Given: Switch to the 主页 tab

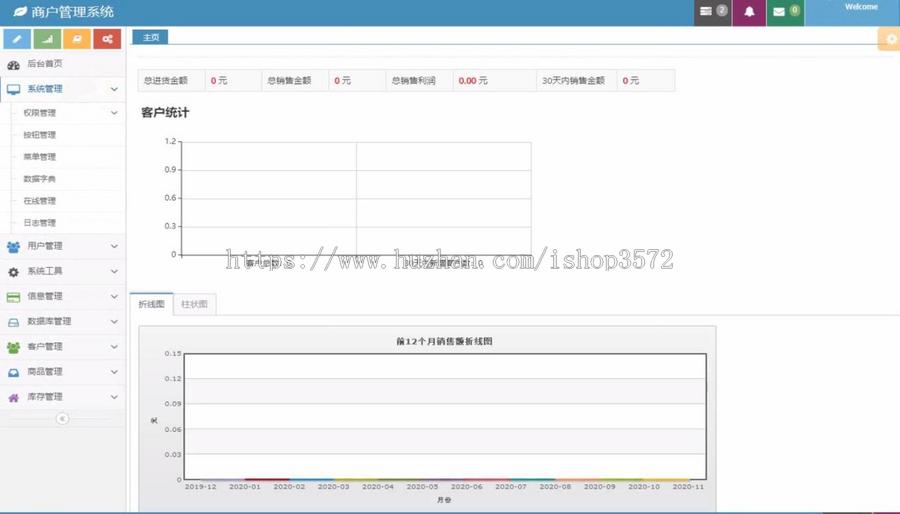Looking at the screenshot, I should (x=150, y=37).
